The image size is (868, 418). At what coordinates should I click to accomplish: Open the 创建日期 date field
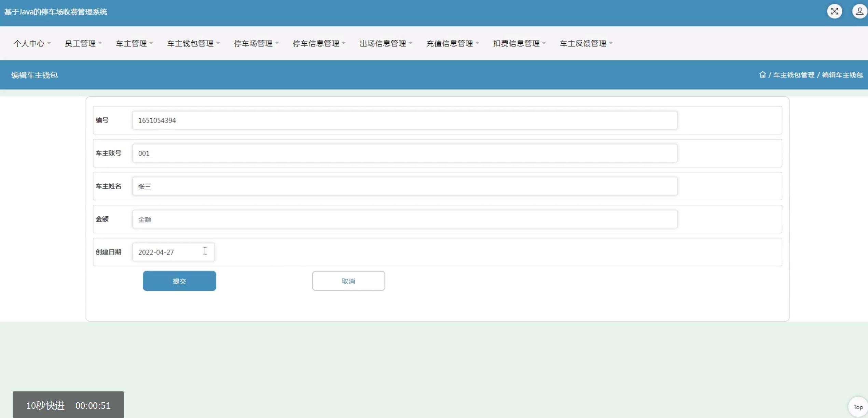(x=174, y=252)
